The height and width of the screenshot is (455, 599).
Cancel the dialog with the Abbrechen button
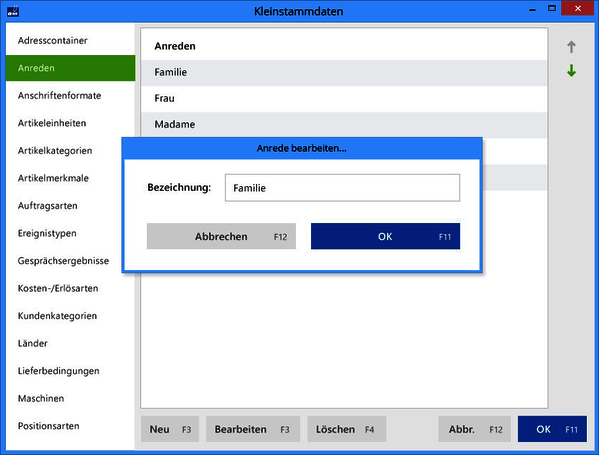(221, 236)
